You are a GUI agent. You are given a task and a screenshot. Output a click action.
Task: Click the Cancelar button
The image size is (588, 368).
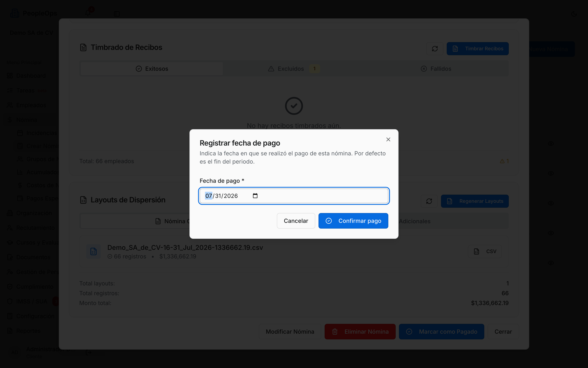pyautogui.click(x=296, y=221)
